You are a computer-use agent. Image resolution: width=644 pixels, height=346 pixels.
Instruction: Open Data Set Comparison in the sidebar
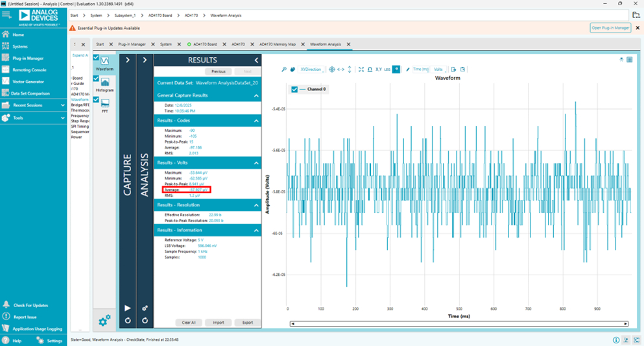[30, 93]
